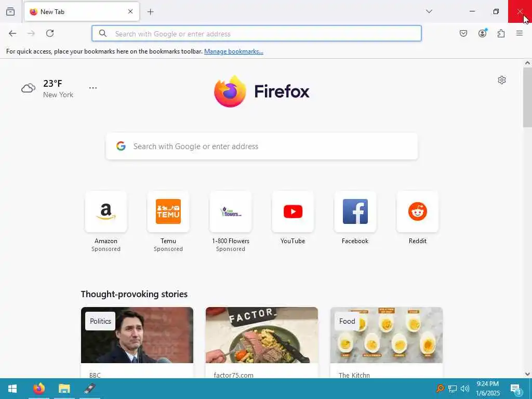The height and width of the screenshot is (399, 532).
Task: Click the magnifier icon in the address bar
Action: click(102, 33)
